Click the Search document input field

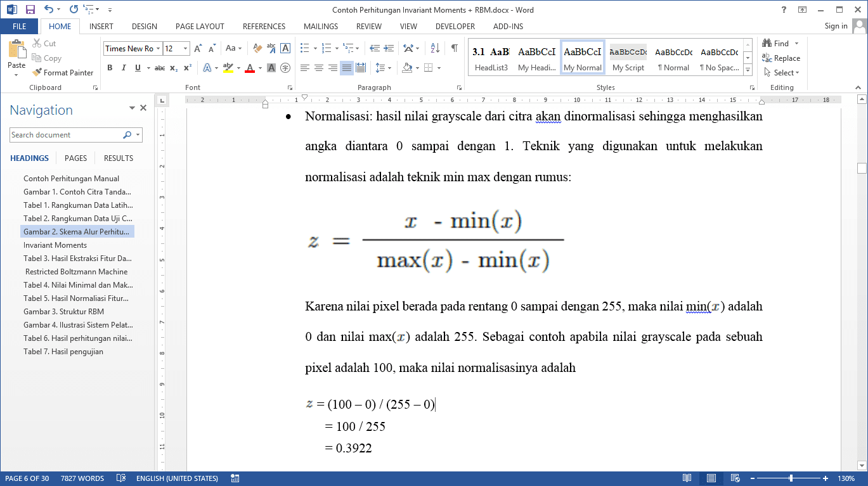(66, 135)
